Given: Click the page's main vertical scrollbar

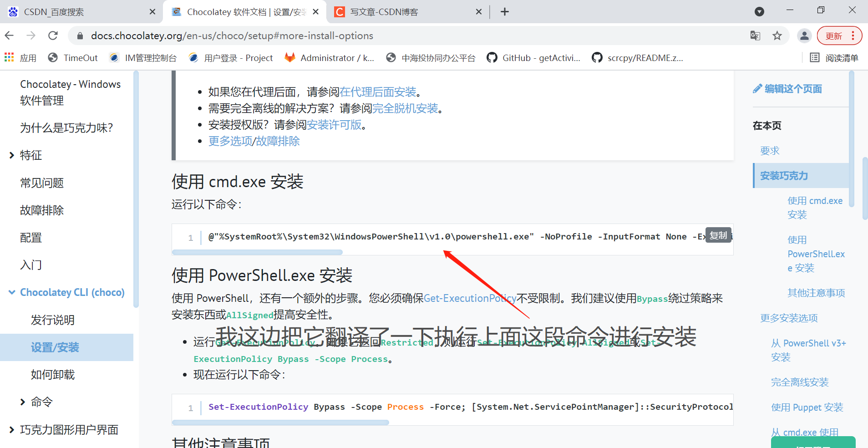Looking at the screenshot, I should (865, 189).
